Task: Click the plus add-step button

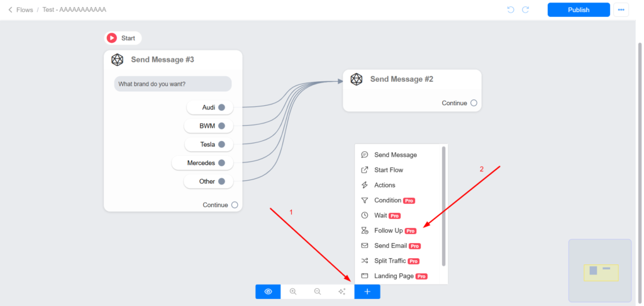Action: point(367,292)
